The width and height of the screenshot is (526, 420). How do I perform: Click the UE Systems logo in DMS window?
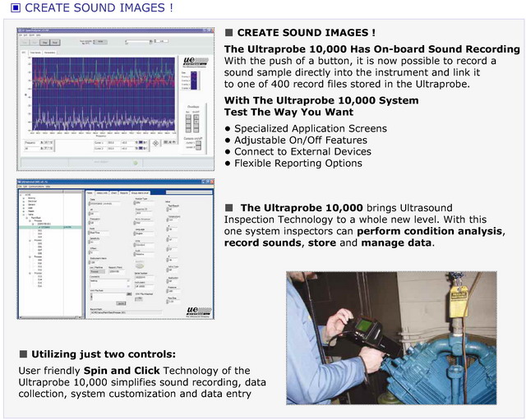tap(199, 312)
